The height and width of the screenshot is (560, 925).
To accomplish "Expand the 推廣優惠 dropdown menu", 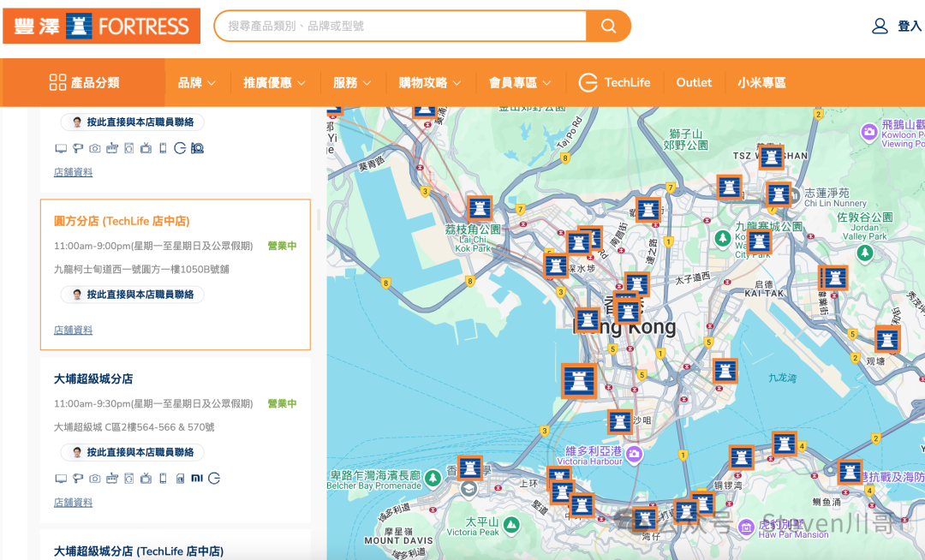I will (274, 82).
